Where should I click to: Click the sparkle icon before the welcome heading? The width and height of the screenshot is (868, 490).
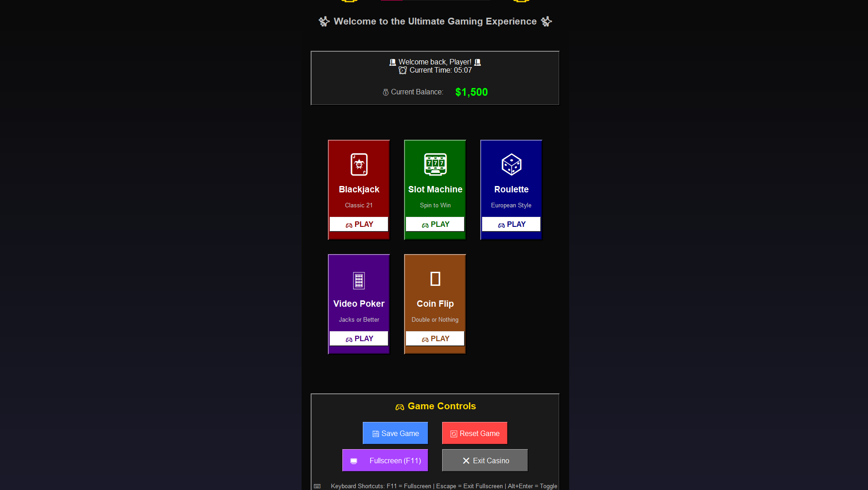click(324, 21)
